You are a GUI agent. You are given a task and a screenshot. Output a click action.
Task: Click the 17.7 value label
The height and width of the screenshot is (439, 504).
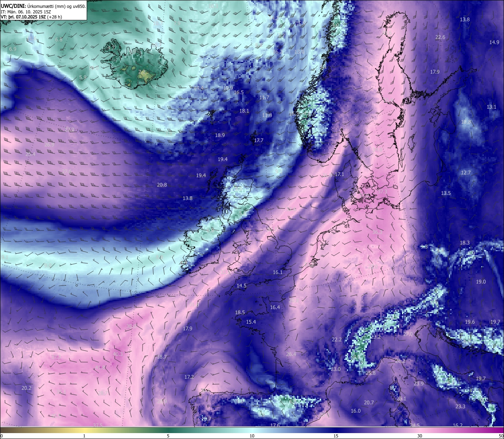259,141
